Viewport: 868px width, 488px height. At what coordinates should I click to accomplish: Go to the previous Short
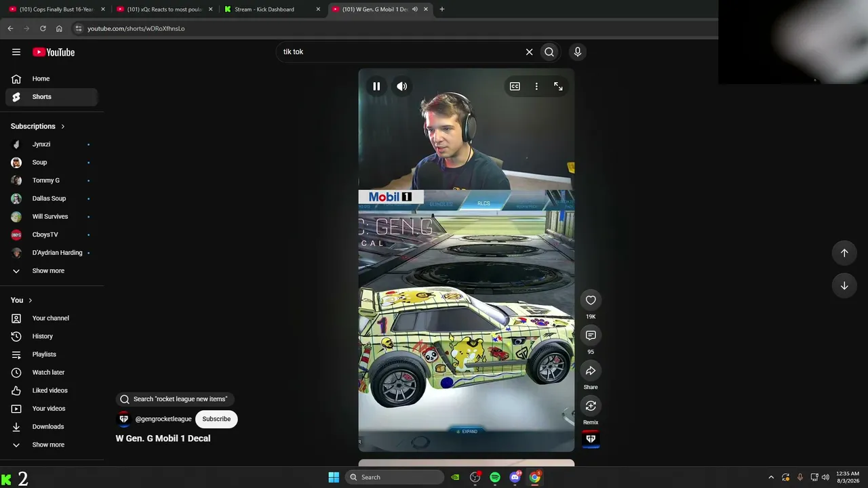pyautogui.click(x=844, y=253)
